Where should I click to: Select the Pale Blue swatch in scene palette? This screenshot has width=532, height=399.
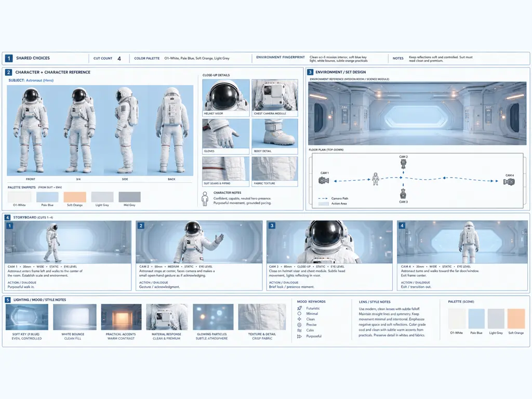click(476, 318)
